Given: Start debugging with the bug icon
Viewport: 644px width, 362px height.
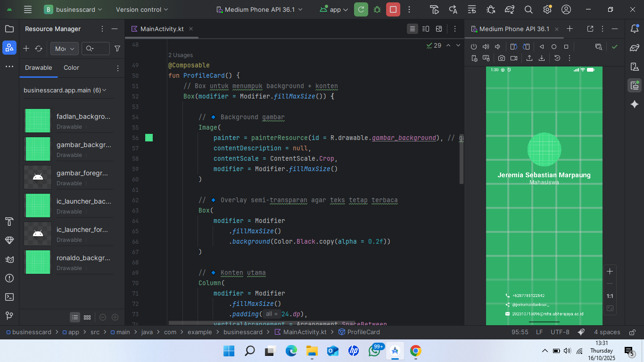Looking at the screenshot, I should click(377, 9).
